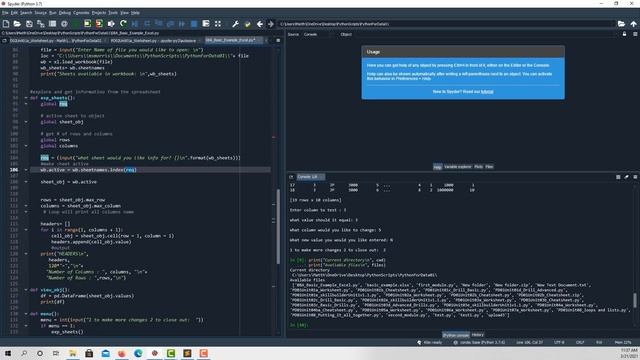Viewport: 640px width, 360px height.
Task: Go back to previous cursor position arrow
Action: [x=259, y=24]
